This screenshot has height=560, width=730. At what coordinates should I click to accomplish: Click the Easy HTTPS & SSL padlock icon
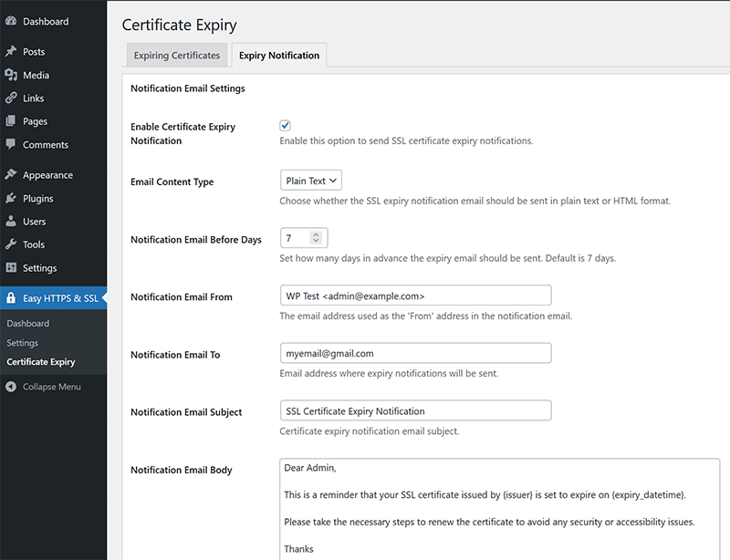coord(11,298)
